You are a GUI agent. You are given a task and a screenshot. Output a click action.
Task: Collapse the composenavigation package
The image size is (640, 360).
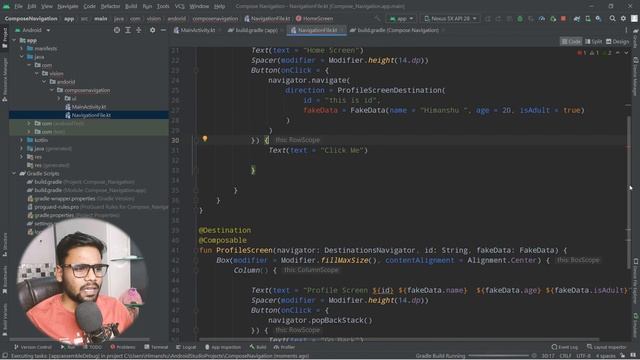pyautogui.click(x=52, y=90)
